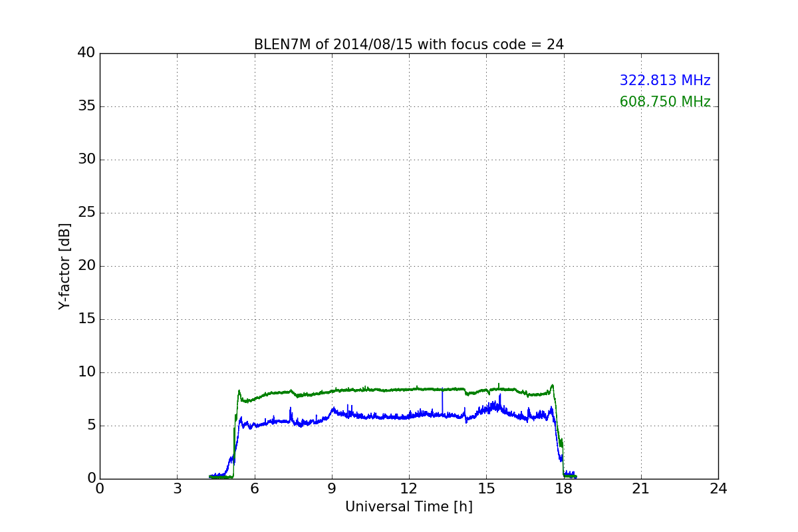Click y-axis tick label 40

coord(86,53)
